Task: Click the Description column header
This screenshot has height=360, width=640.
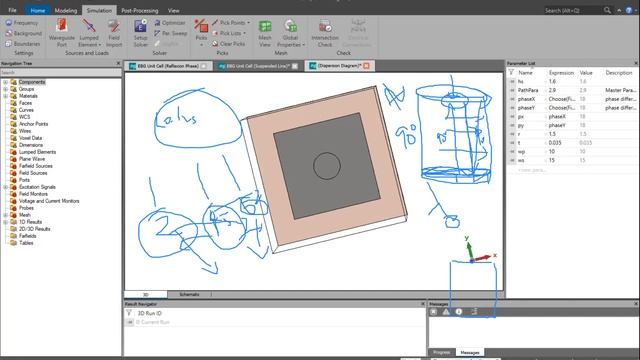Action: [619, 72]
